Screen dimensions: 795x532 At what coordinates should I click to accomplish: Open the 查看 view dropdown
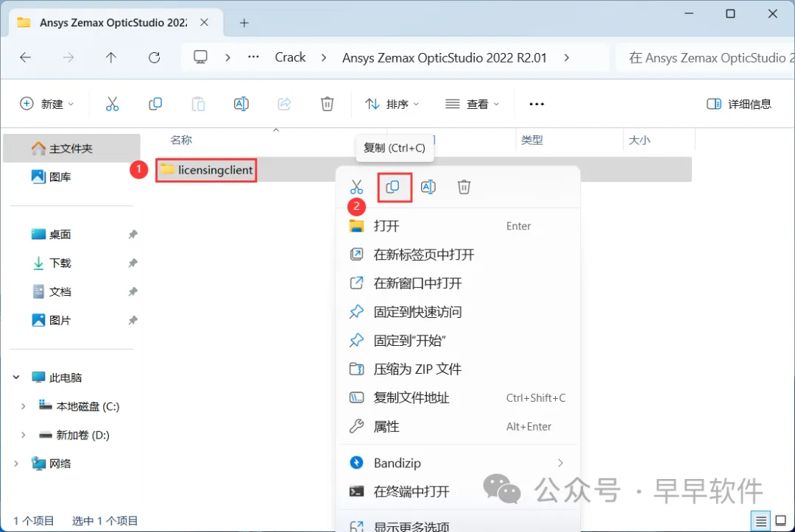[x=472, y=104]
